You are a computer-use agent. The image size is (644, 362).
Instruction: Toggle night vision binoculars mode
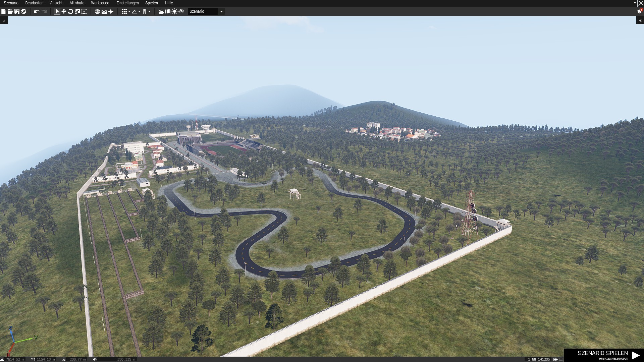click(181, 11)
